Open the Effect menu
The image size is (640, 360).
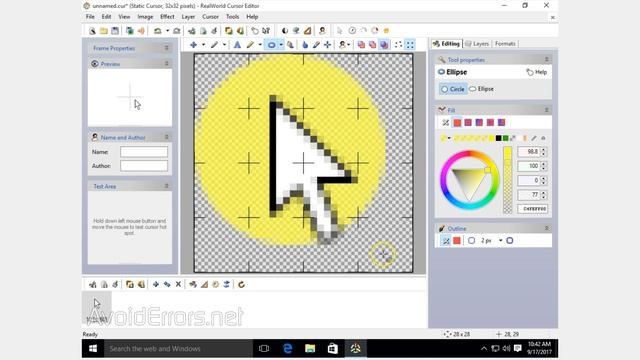pos(167,17)
